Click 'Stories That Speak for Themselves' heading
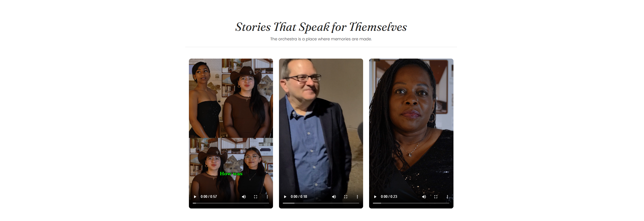Screen dimensions: 644x221 (x=321, y=27)
